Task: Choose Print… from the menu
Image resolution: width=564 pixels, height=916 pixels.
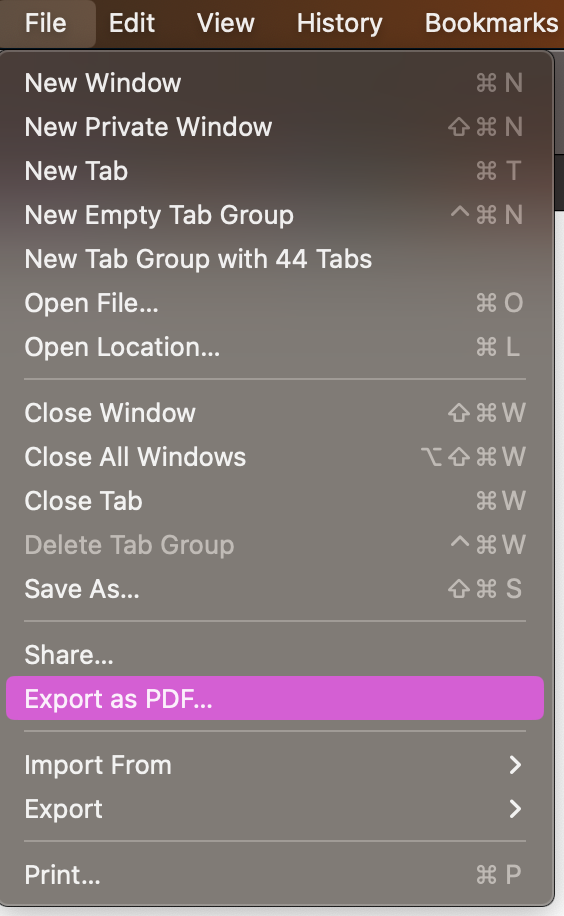Action: (x=275, y=875)
